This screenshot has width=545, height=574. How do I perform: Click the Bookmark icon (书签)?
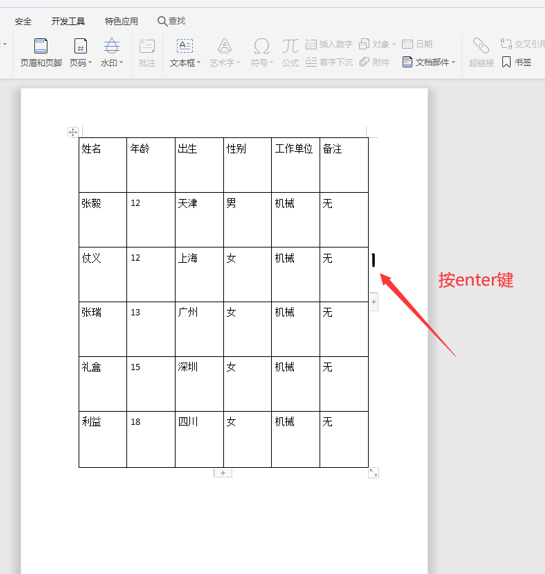point(506,62)
